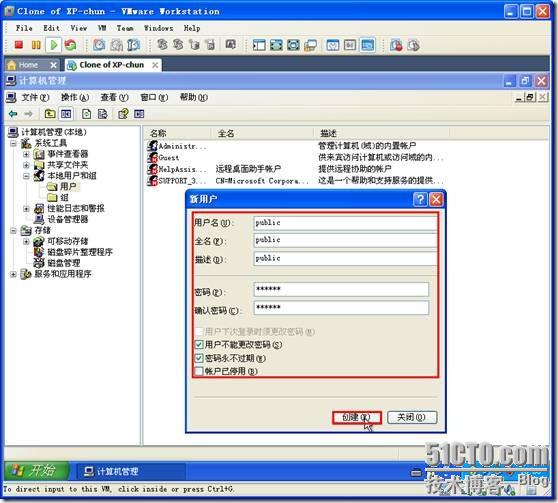Toggle 密码永不过期 checkbox
The image size is (558, 503).
coord(199,358)
